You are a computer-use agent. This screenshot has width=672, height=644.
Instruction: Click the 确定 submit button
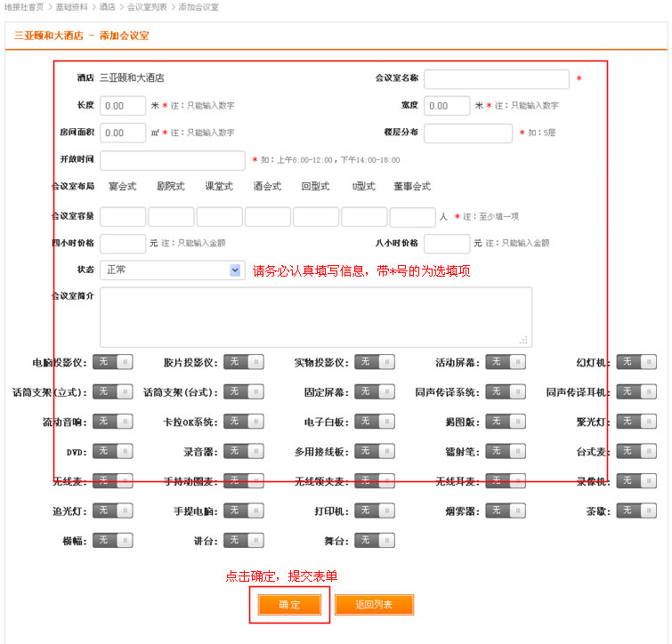click(x=288, y=605)
